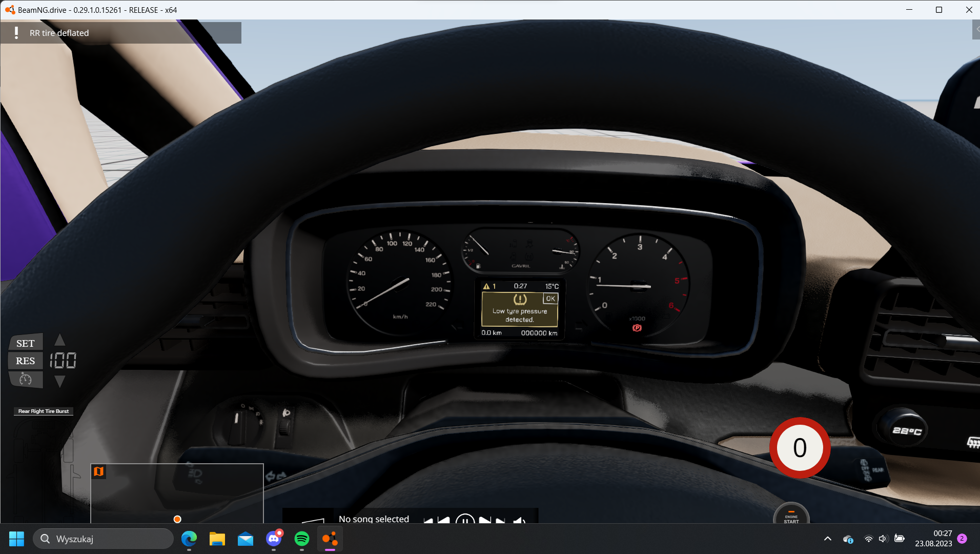980x554 pixels.
Task: Click the odometer 000000 km readout
Action: click(539, 333)
